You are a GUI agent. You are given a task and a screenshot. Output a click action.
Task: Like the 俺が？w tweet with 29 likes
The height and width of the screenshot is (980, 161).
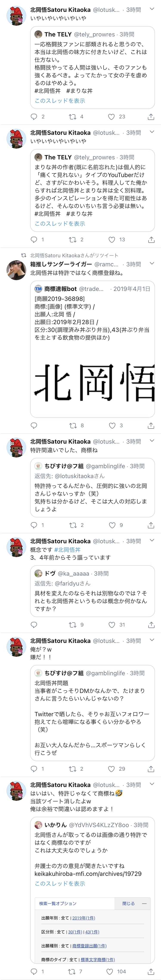point(112,768)
